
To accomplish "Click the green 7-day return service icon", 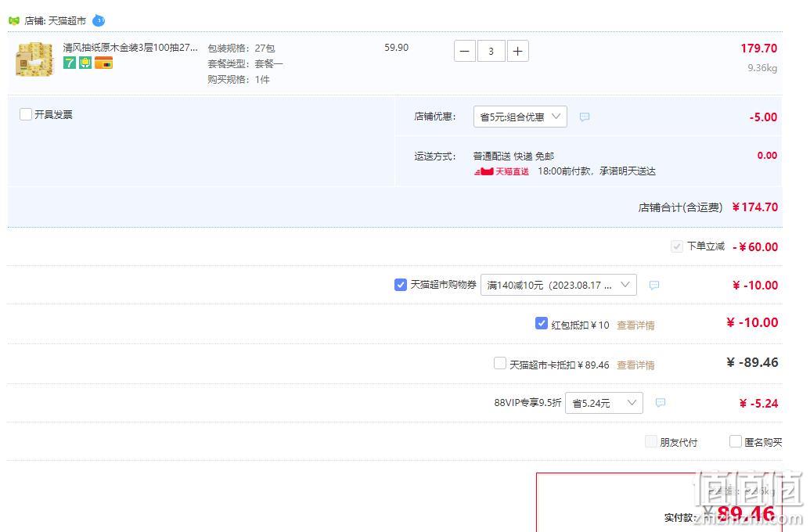I will 70,63.
